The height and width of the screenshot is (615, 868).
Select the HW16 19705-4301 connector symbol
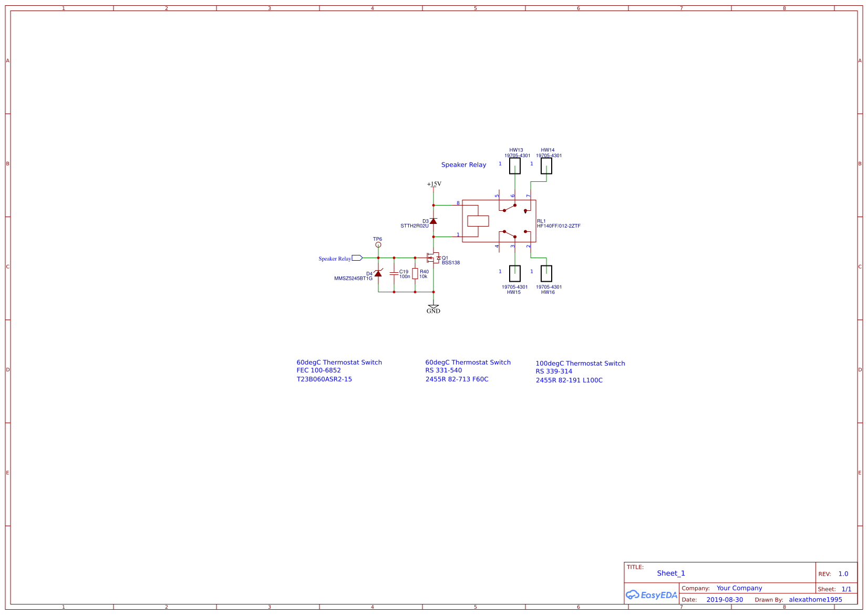(x=547, y=273)
